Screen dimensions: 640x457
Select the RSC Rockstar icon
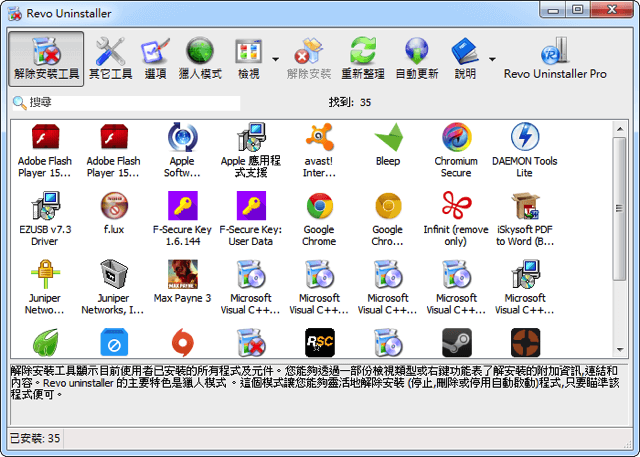(320, 342)
